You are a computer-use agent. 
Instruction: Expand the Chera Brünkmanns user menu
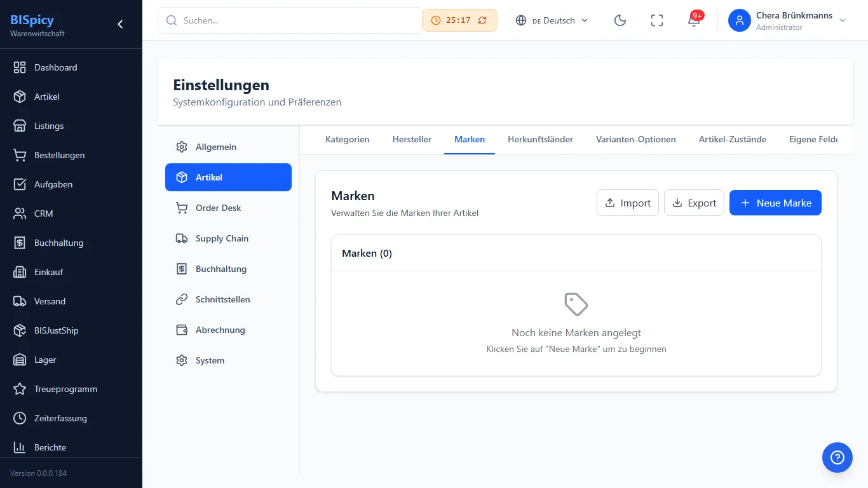pos(788,20)
